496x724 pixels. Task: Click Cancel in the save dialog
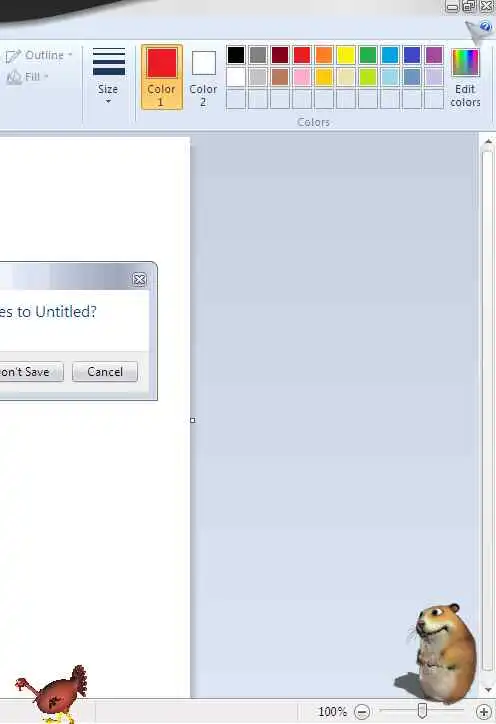[105, 372]
